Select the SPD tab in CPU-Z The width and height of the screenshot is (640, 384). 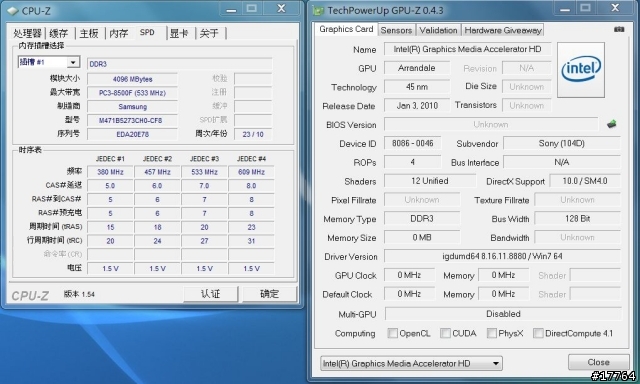point(147,32)
